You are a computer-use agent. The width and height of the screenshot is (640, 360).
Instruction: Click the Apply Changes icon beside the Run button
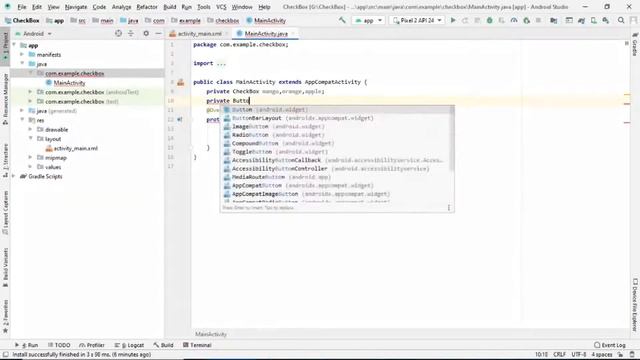click(465, 20)
